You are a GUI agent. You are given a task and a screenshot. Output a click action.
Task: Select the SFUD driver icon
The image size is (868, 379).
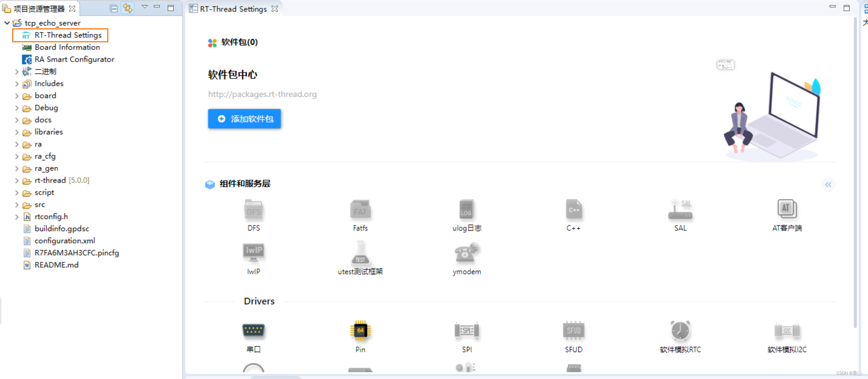573,331
